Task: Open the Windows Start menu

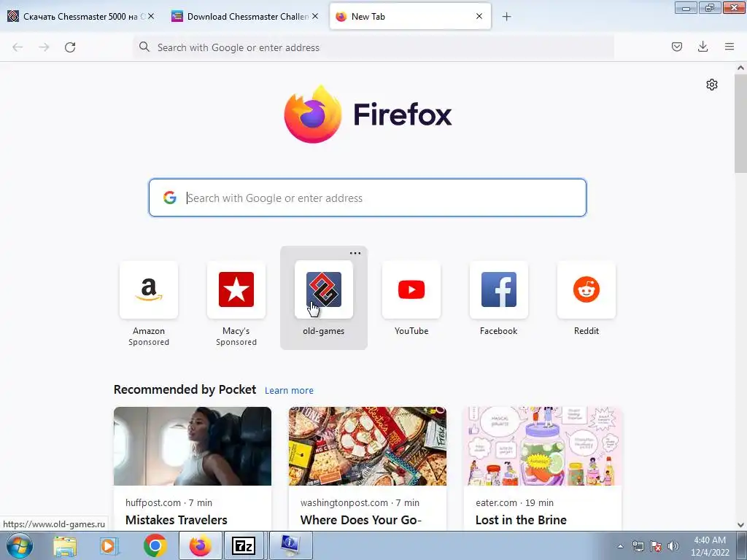Action: pos(20,545)
